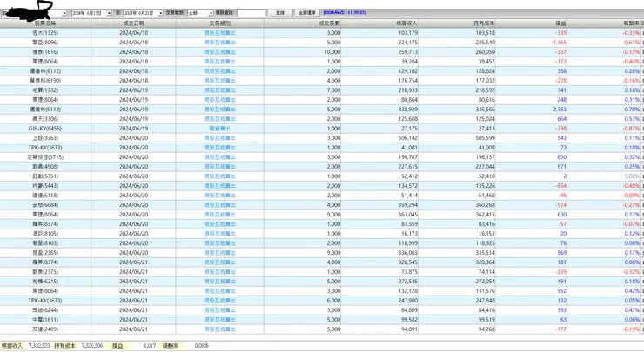Click the 帳面收入 value 506,142

coord(408,138)
